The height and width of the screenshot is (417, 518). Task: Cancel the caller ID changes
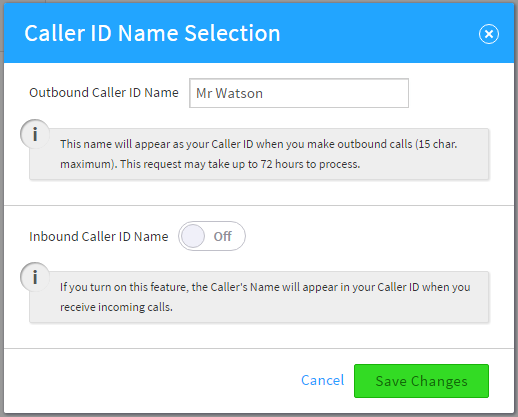click(322, 380)
